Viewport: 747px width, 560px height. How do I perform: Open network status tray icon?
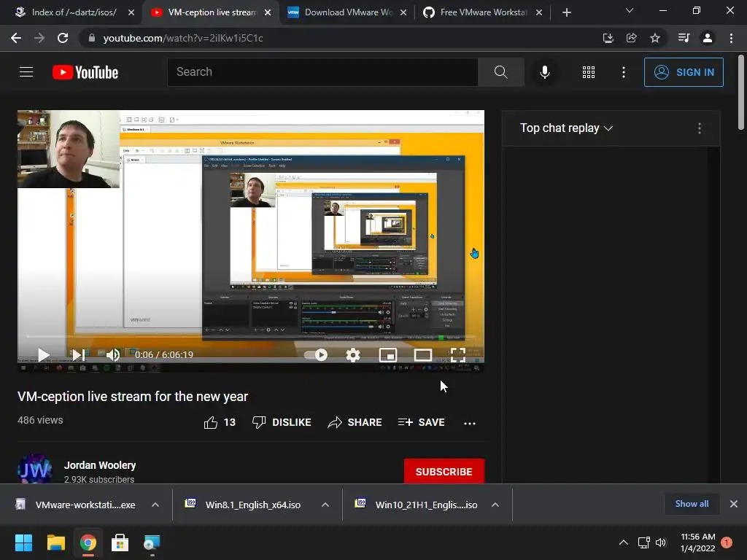pyautogui.click(x=643, y=542)
